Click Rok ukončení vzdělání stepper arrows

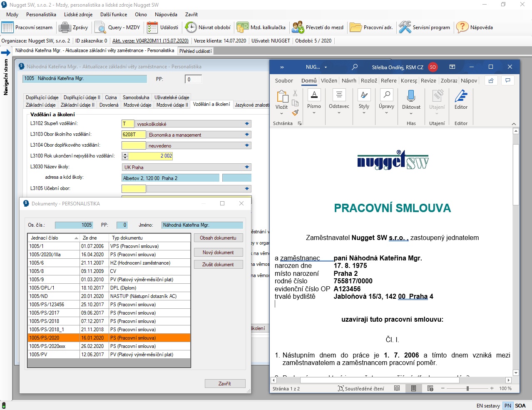point(125,156)
